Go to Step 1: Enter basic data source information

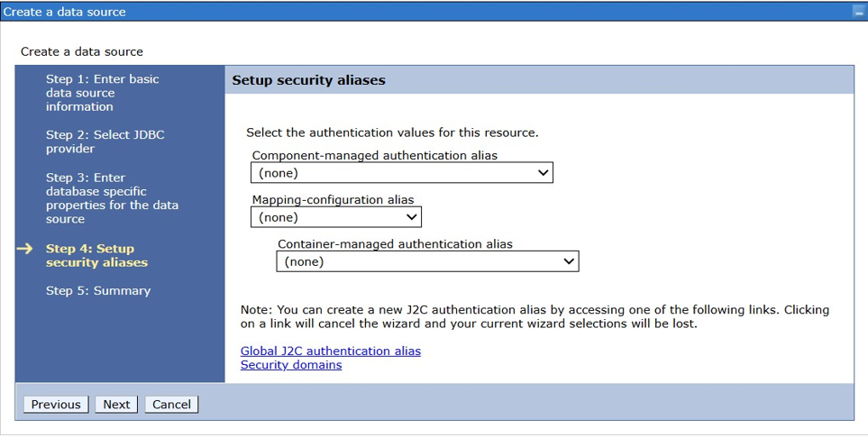[102, 93]
